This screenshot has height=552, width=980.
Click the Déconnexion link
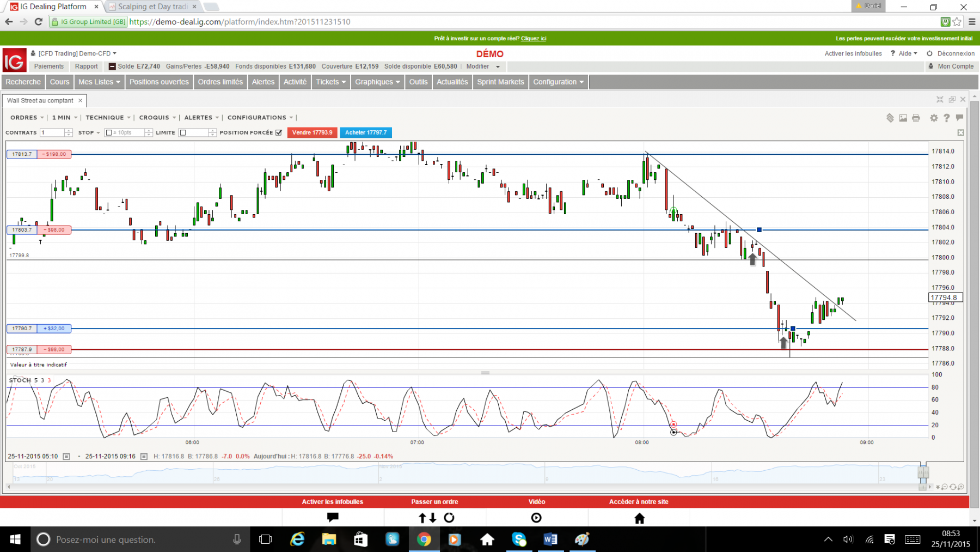tap(956, 53)
